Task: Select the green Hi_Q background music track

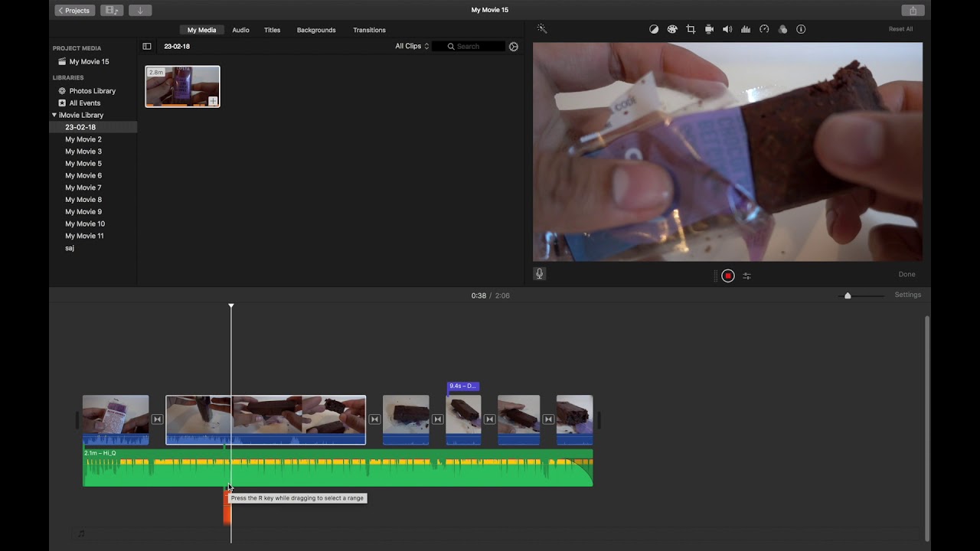Action: 338,468
